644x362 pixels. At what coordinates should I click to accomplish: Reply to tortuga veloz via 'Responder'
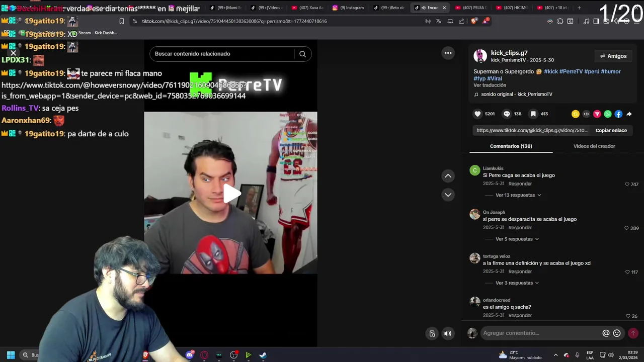[520, 271]
